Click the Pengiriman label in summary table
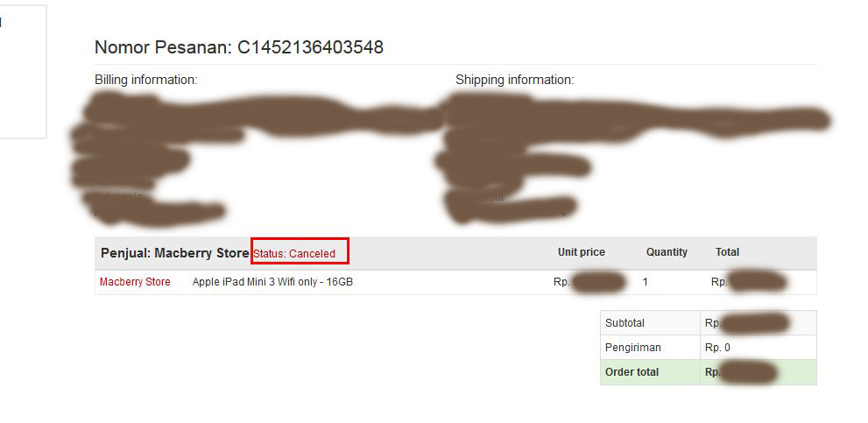The height and width of the screenshot is (423, 868). [632, 348]
